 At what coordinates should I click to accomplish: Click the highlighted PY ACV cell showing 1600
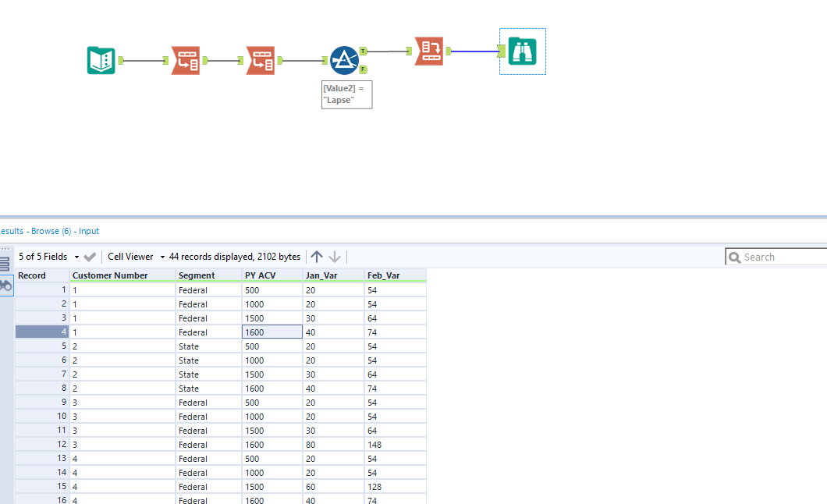(271, 331)
